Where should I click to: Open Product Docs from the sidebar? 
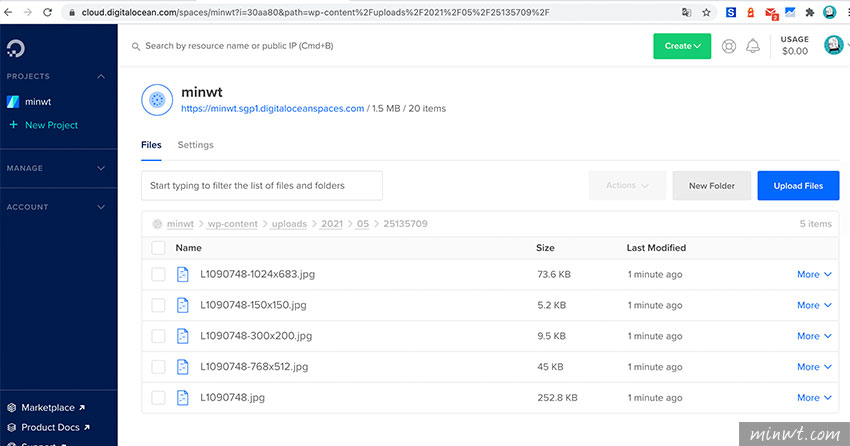click(50, 428)
